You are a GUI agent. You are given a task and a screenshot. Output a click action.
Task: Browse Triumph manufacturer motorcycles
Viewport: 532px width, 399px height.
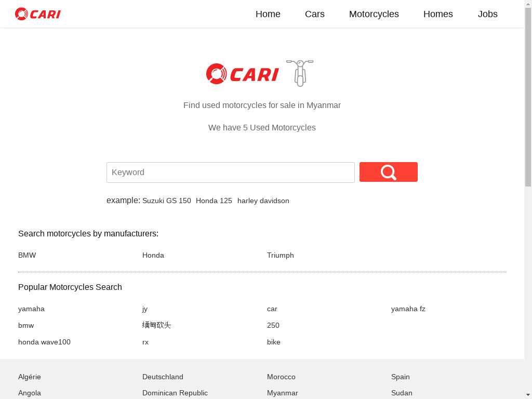(281, 255)
